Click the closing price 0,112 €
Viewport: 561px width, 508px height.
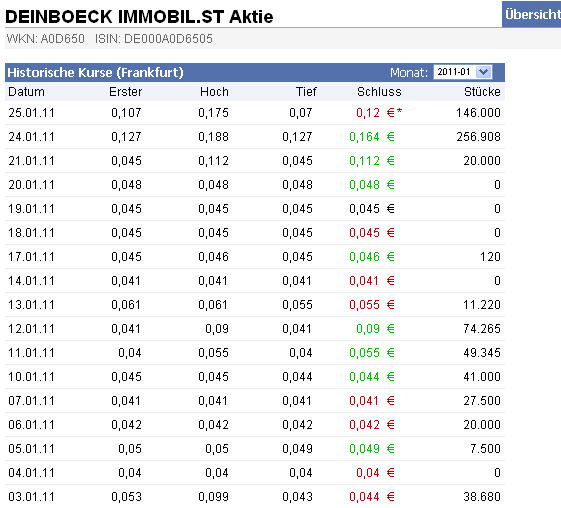372,161
